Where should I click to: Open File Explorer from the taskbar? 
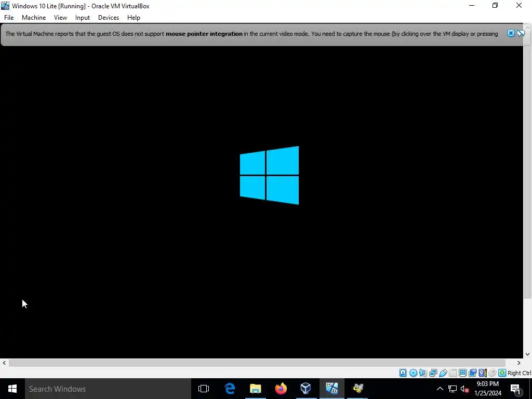[x=256, y=389]
